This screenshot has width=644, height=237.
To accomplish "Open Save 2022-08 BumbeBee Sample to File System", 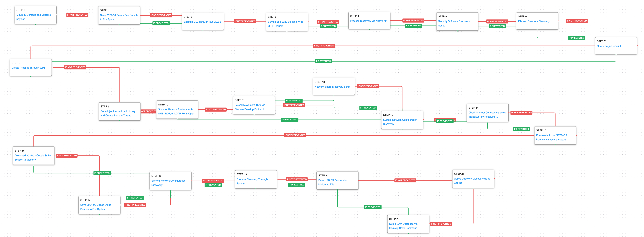I will pyautogui.click(x=119, y=15).
